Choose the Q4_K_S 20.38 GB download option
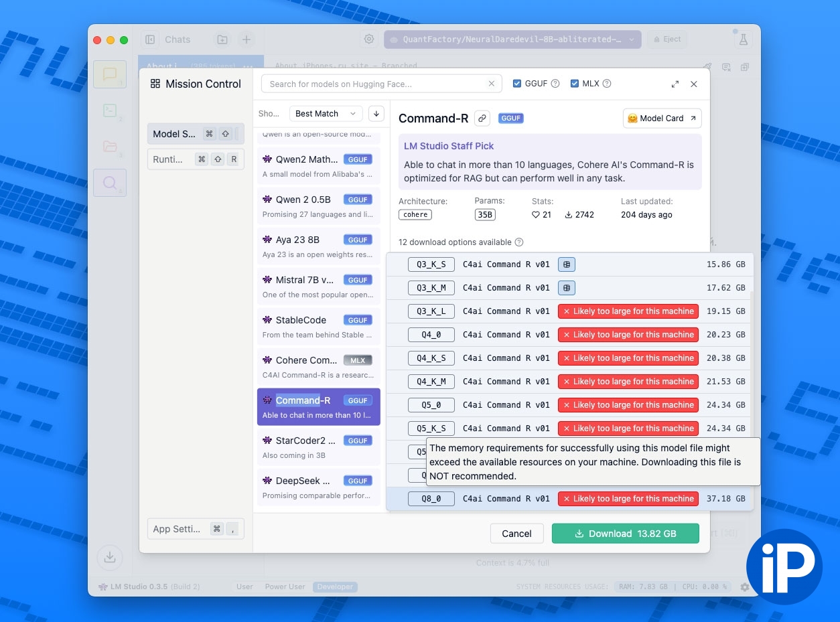Viewport: 840px width, 622px height. pos(570,358)
